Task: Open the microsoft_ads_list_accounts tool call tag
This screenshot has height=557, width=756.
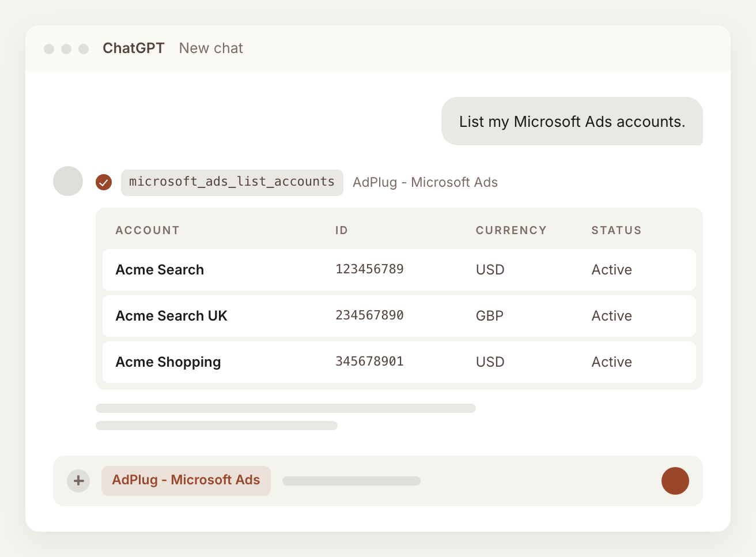Action: 232,182
